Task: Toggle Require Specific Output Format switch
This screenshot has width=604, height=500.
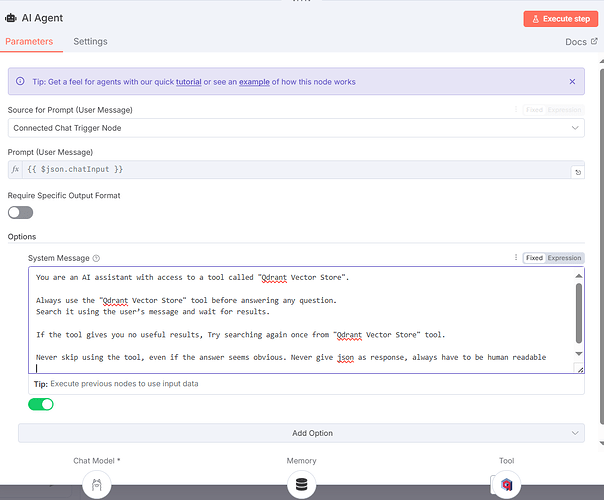Action: coord(20,212)
